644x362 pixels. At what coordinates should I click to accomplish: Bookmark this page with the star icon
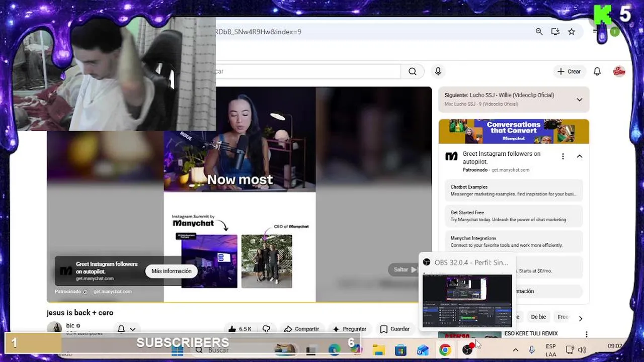tap(572, 32)
